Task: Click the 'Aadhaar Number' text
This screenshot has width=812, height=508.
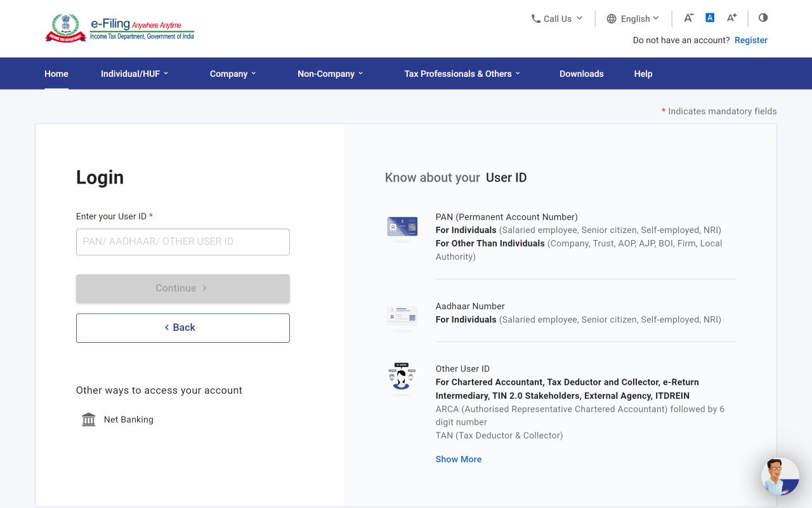Action: coord(470,306)
